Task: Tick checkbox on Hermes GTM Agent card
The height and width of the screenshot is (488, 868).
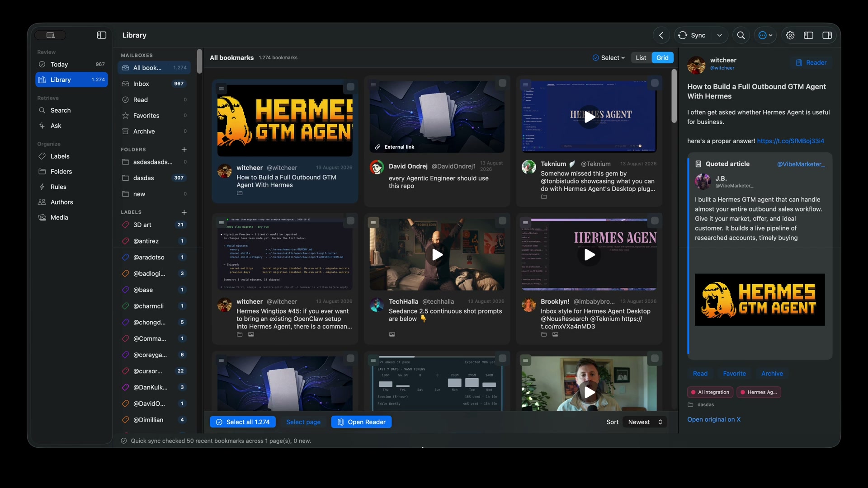Action: pos(350,87)
